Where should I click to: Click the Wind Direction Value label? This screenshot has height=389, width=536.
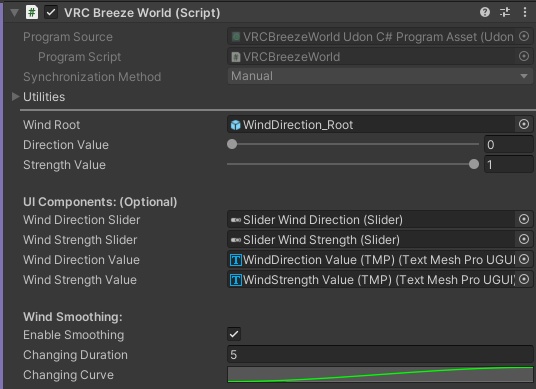[x=81, y=260]
